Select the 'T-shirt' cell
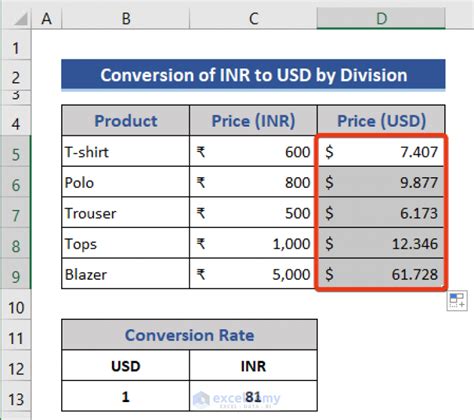 coord(126,151)
